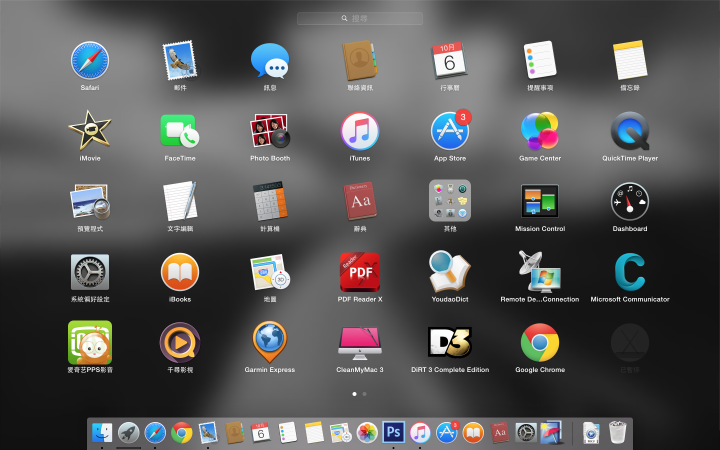Open Dictionary app in the Launchpad grid
This screenshot has height=450, width=720.
[360, 201]
